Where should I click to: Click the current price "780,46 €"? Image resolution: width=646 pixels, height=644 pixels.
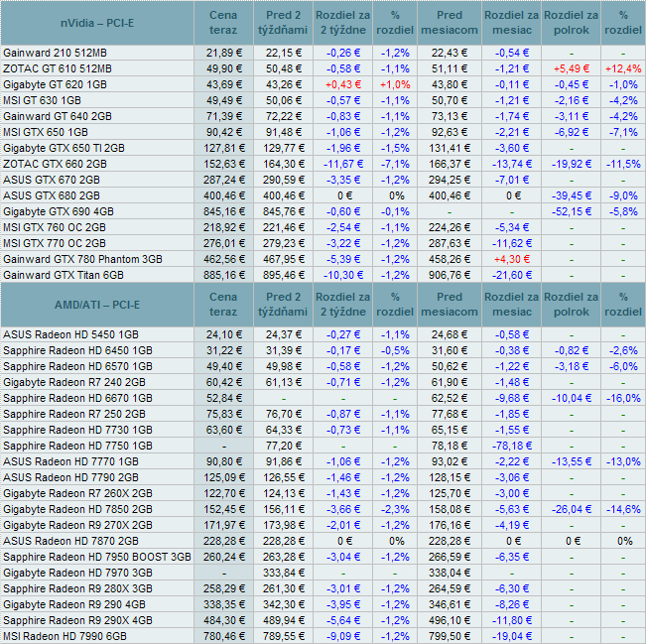[x=224, y=637]
